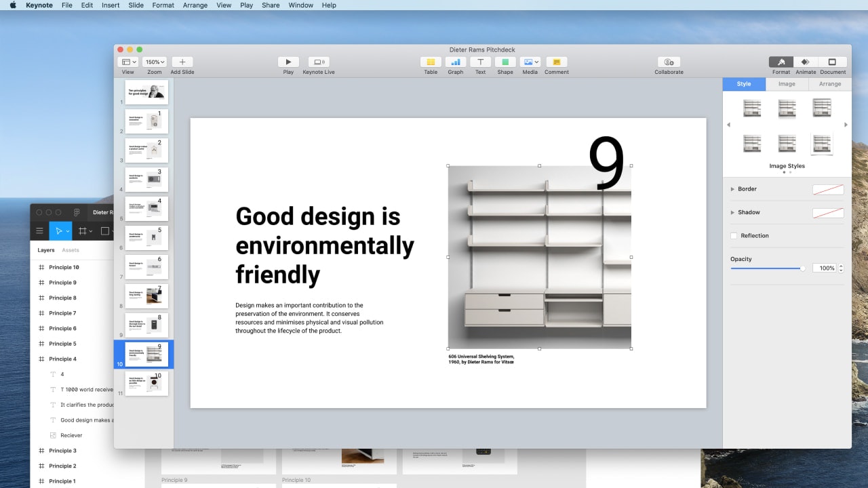Screen dimensions: 868x488
Task: Switch to the Image tab in the inspector
Action: tap(786, 83)
